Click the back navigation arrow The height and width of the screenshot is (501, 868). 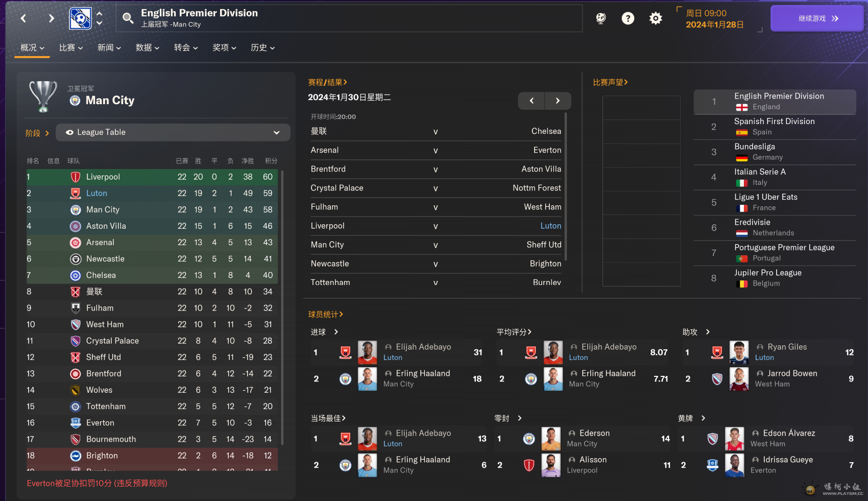coord(23,18)
